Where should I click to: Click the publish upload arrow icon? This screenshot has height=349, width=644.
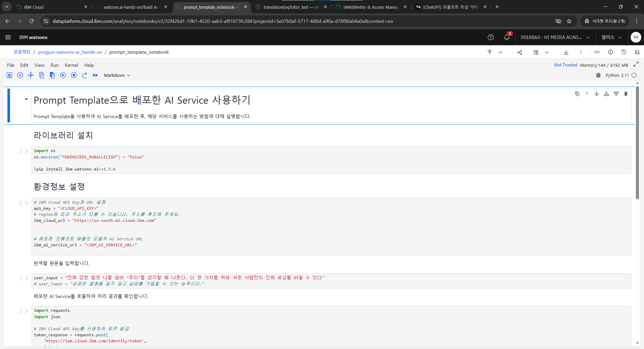pyautogui.click(x=490, y=52)
